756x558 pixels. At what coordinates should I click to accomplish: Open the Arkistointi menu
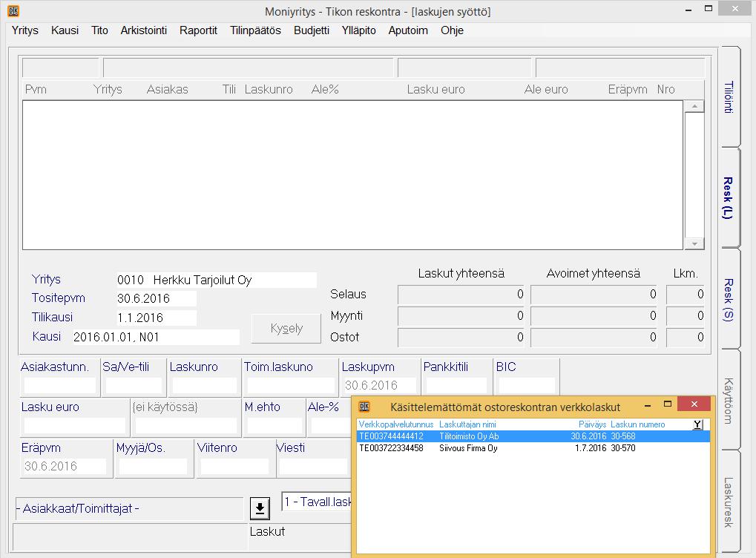tap(144, 30)
